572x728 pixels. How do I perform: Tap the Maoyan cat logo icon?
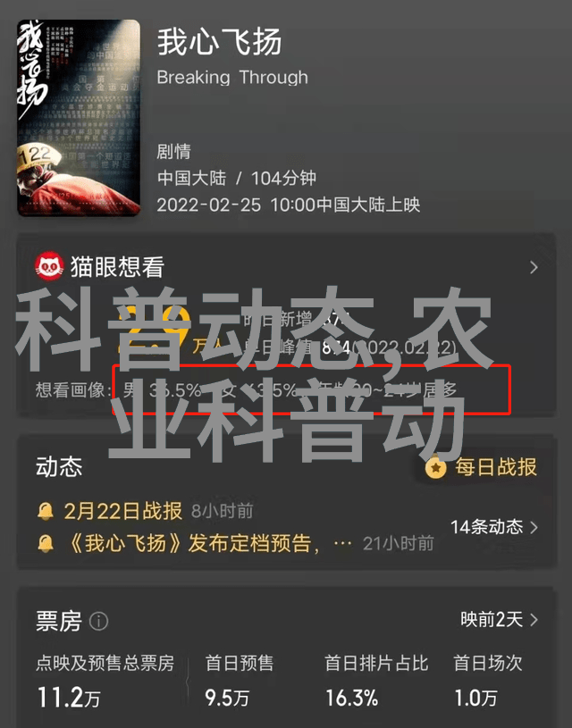(49, 266)
